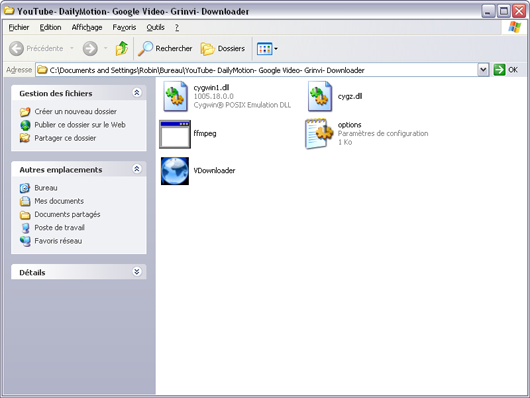Screen dimensions: 530x398
Task: Select the ffmpeg application icon
Action: (175, 134)
